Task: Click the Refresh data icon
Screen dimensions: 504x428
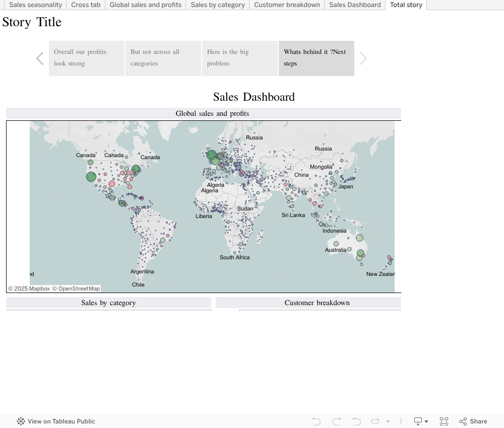Action: click(375, 421)
